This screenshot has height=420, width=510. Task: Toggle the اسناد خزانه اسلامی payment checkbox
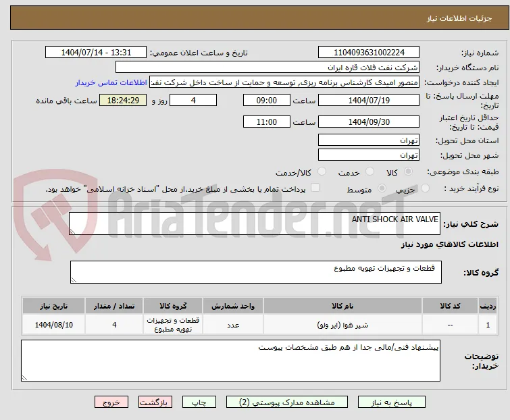point(315,188)
